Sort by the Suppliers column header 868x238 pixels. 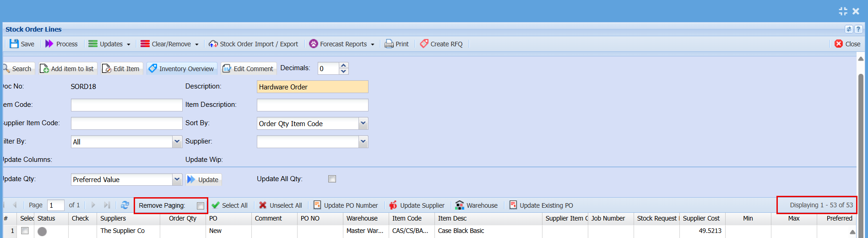[x=128, y=218]
